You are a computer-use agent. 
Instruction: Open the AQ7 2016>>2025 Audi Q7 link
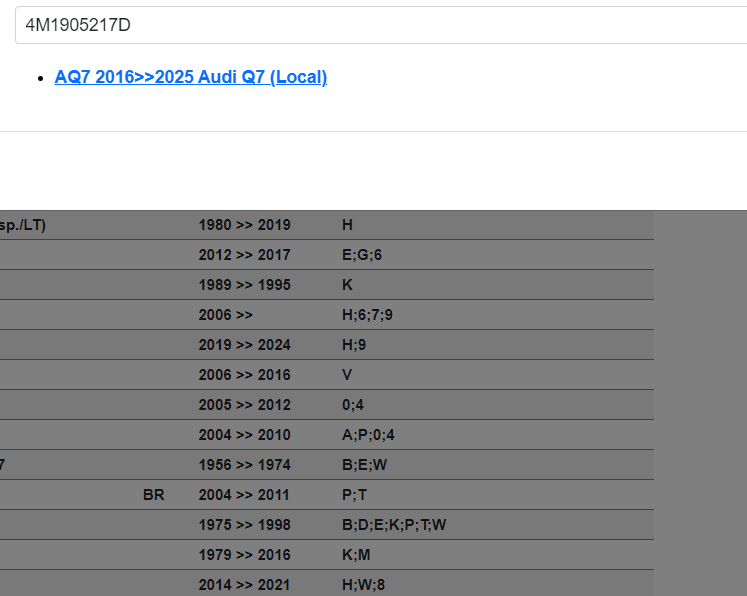[191, 77]
